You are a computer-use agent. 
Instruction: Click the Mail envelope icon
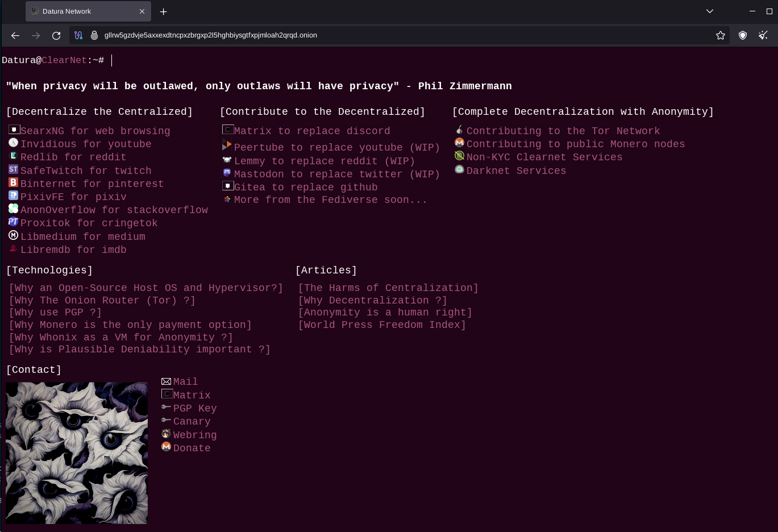coord(167,381)
